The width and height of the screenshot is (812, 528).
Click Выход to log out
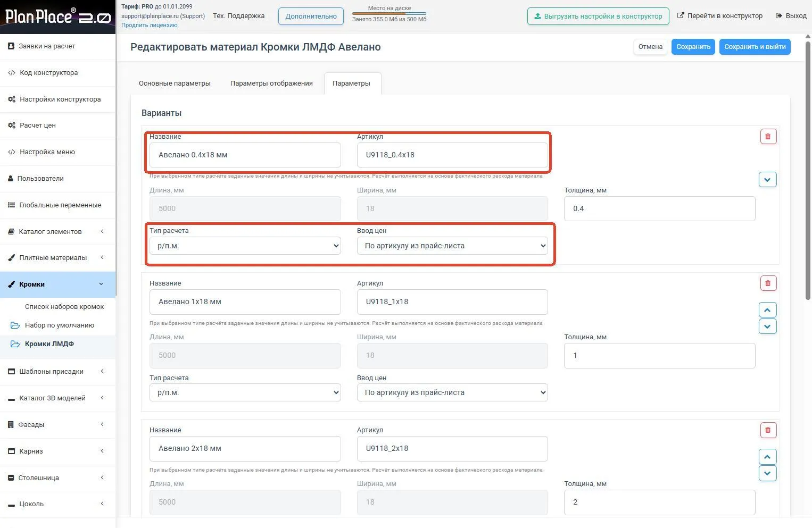[791, 16]
